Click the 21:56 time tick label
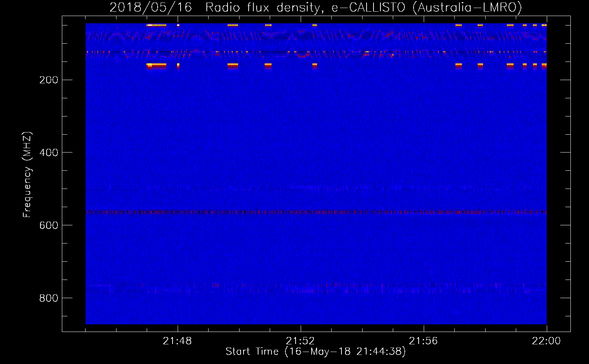Screen dimensions: 589x364 click(x=423, y=341)
